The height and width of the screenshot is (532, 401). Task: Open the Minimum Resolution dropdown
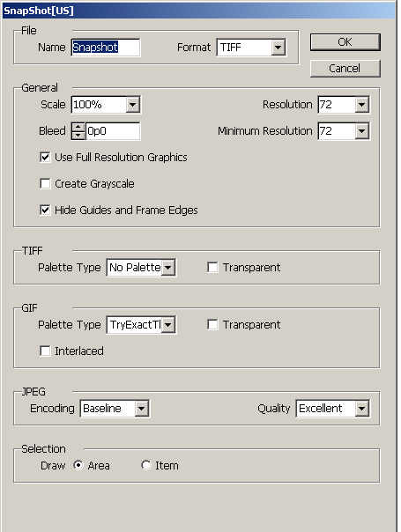tap(344, 131)
